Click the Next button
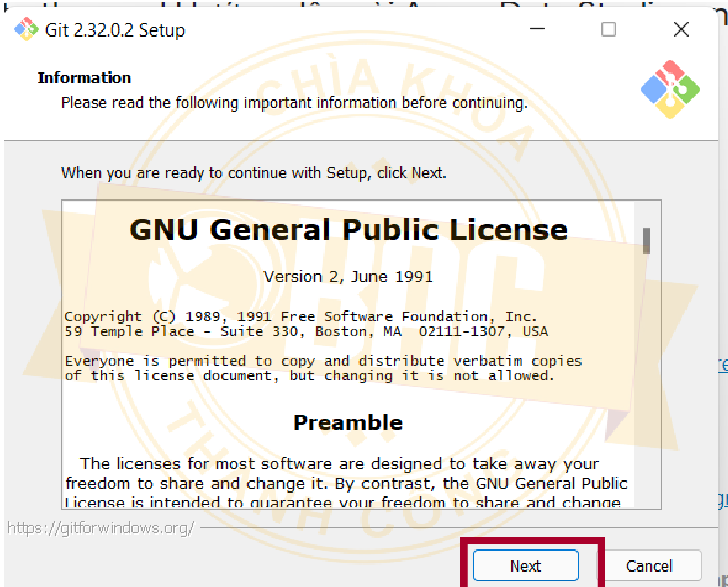Screen dimensions: 728x587 pyautogui.click(x=526, y=566)
